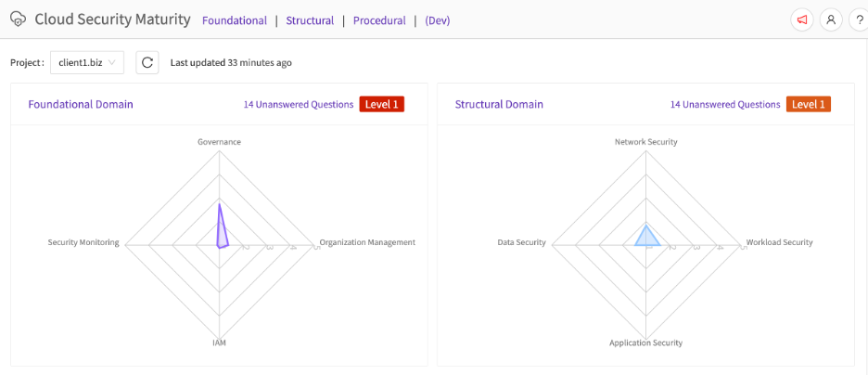Go to the Procedural tab
Image resolution: width=868 pixels, height=375 pixels.
(379, 20)
